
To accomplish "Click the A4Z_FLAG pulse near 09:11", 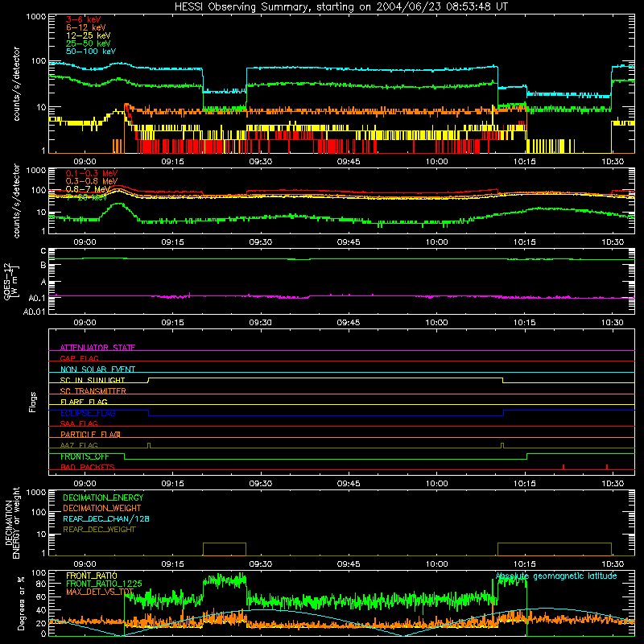I will coord(149,445).
